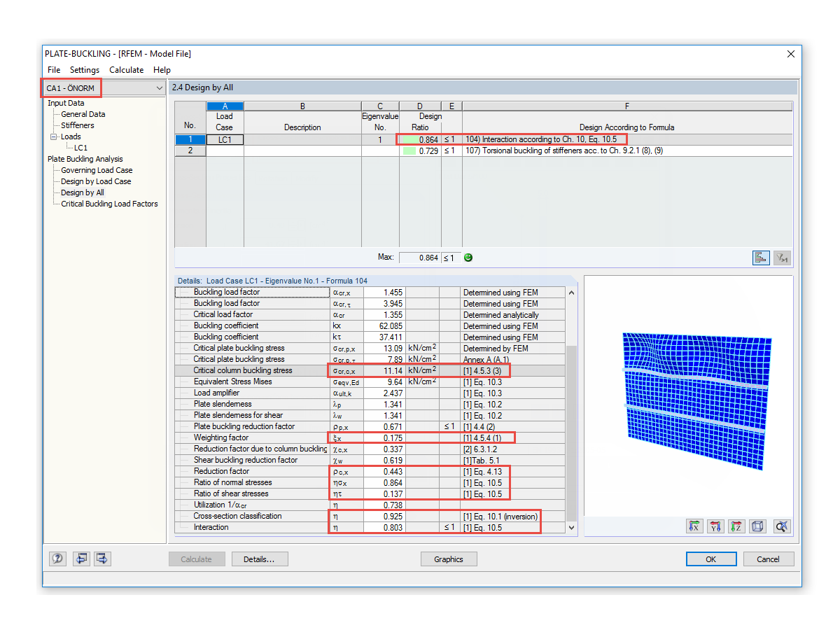Toggle the result color bars icon
The width and height of the screenshot is (840, 630).
pyautogui.click(x=761, y=258)
